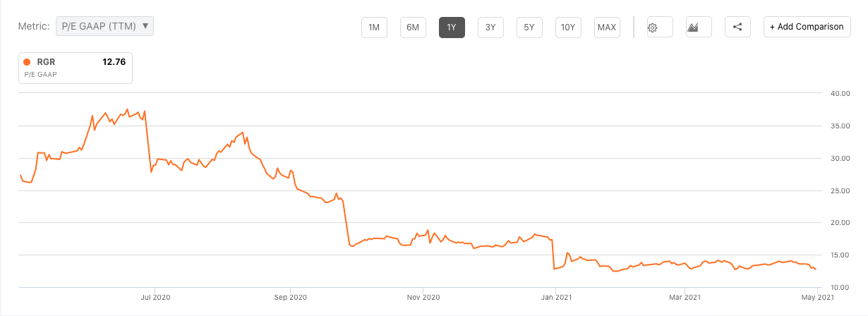Click the orange RGR series dot
The height and width of the screenshot is (316, 868).
tap(27, 62)
